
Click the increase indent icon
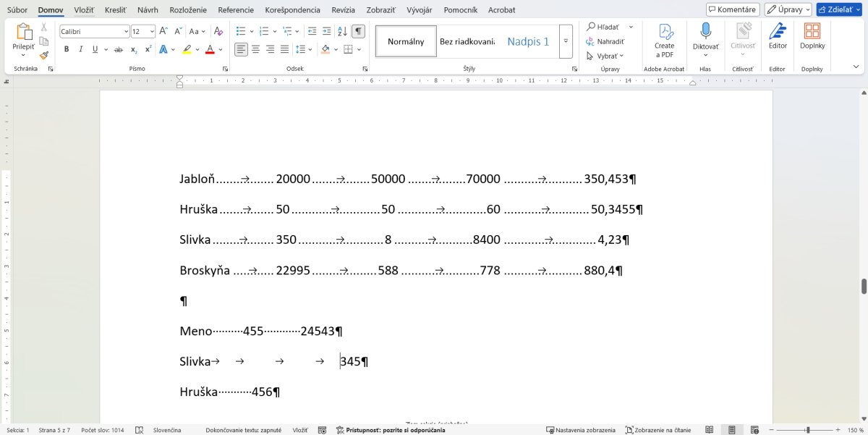point(327,31)
